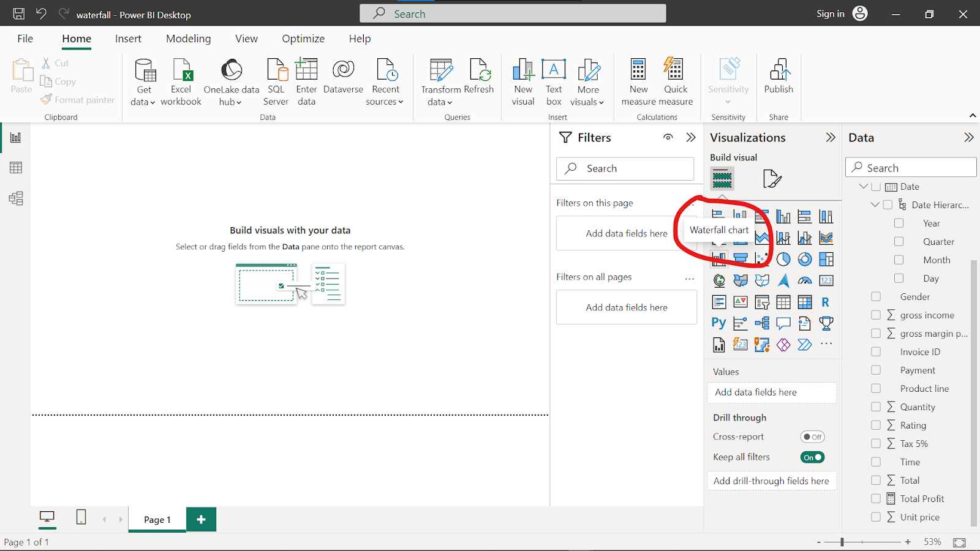Select the globe Map visual
Image resolution: width=980 pixels, height=551 pixels.
click(x=719, y=280)
